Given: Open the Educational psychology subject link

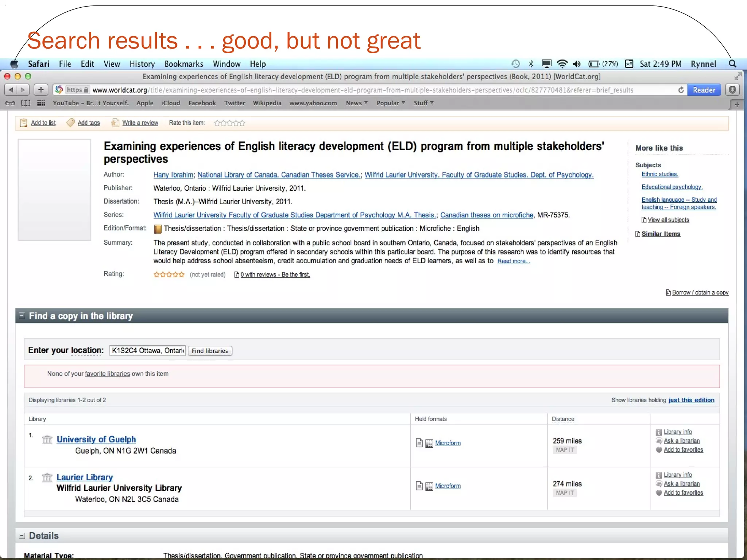Looking at the screenshot, I should click(672, 187).
